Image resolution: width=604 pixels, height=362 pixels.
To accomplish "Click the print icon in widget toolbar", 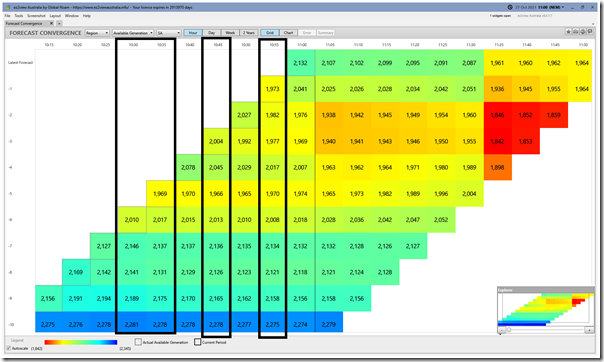I will 575,32.
